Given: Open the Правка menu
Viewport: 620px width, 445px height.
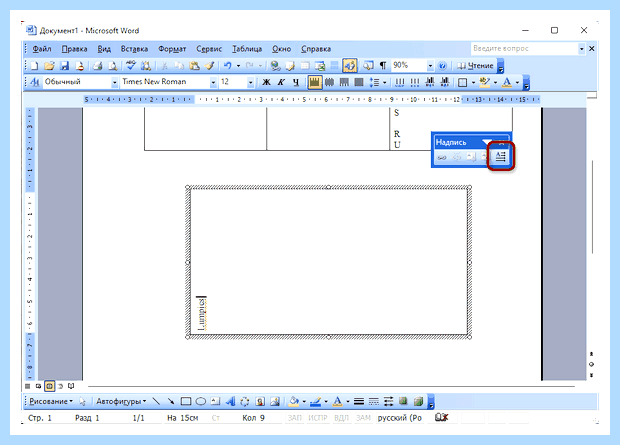Looking at the screenshot, I should [x=74, y=49].
